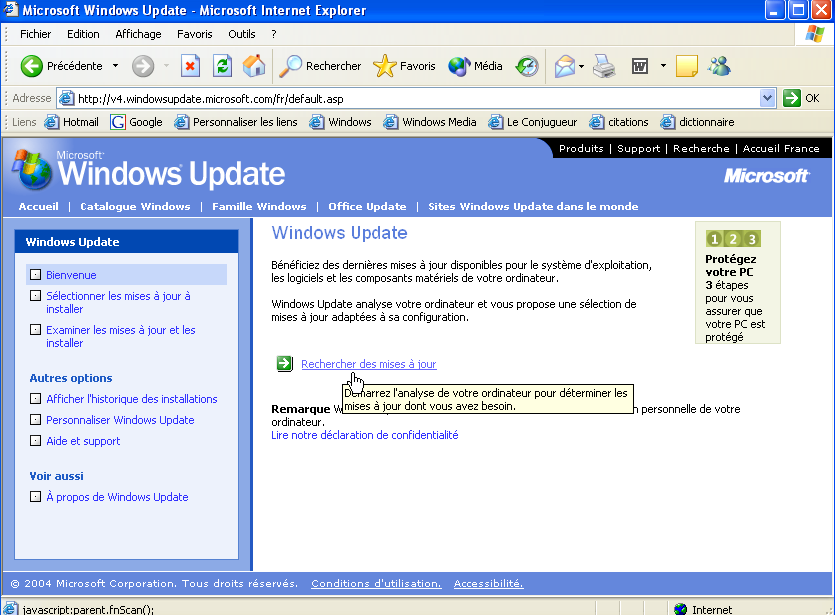Launch the Messenger people icon
Image resolution: width=835 pixels, height=615 pixels.
pyautogui.click(x=719, y=66)
